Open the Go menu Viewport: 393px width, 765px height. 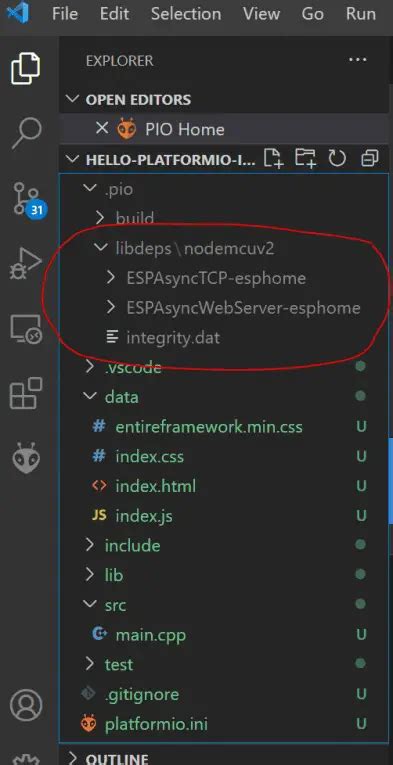click(x=313, y=14)
